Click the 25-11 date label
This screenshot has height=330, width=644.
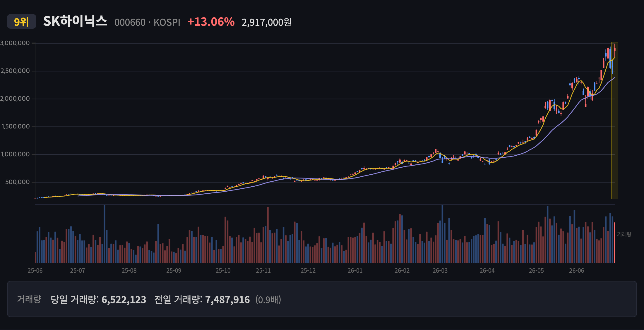tap(263, 271)
